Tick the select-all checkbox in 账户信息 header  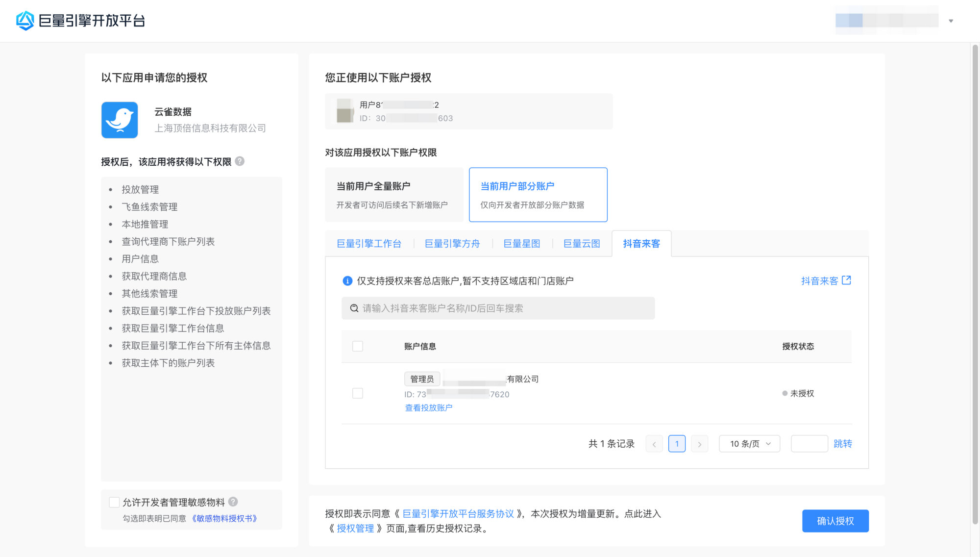(x=358, y=346)
